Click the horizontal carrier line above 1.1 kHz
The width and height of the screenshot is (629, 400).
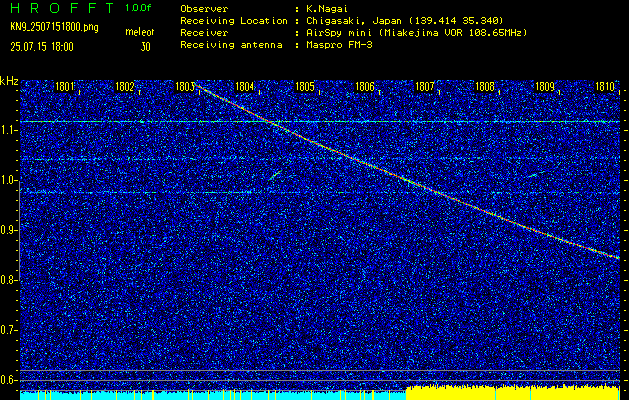pos(320,121)
